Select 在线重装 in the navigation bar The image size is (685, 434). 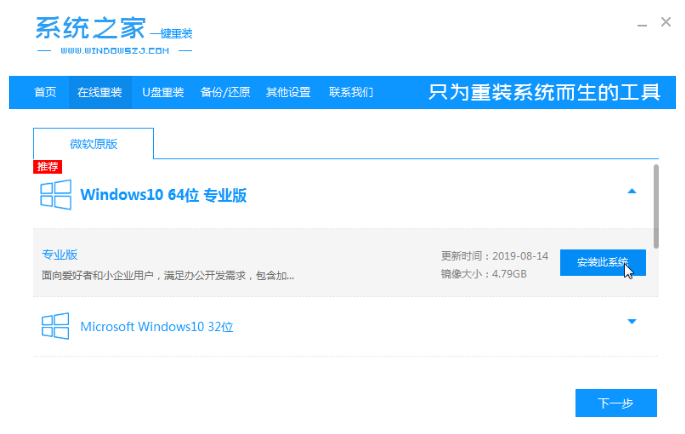100,93
